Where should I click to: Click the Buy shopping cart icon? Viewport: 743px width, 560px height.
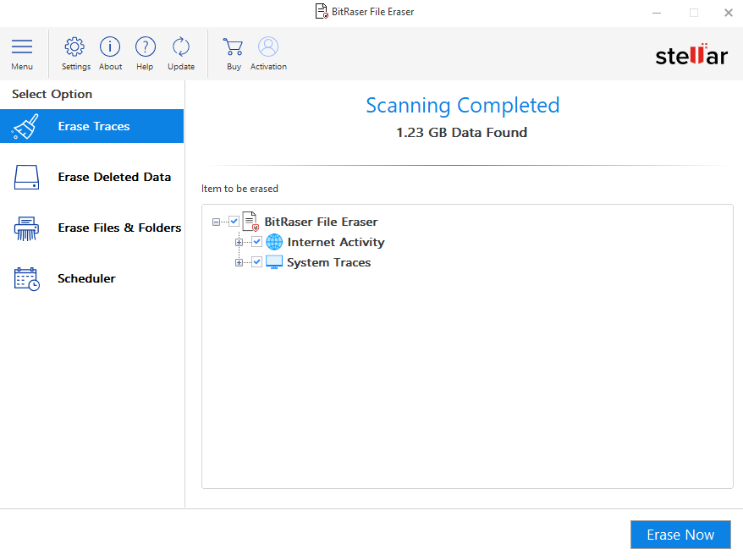point(233,47)
